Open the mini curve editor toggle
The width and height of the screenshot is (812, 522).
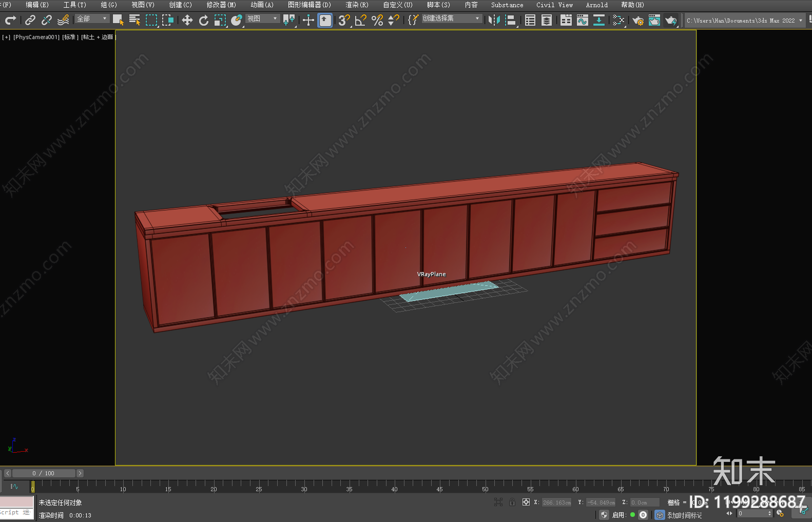coord(14,486)
